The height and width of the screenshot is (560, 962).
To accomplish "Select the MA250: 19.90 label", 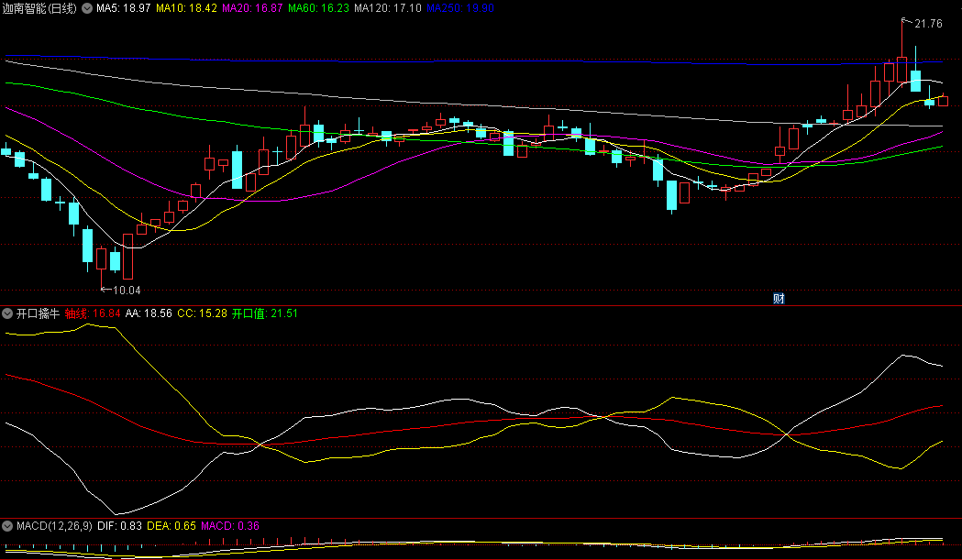I will [x=460, y=8].
